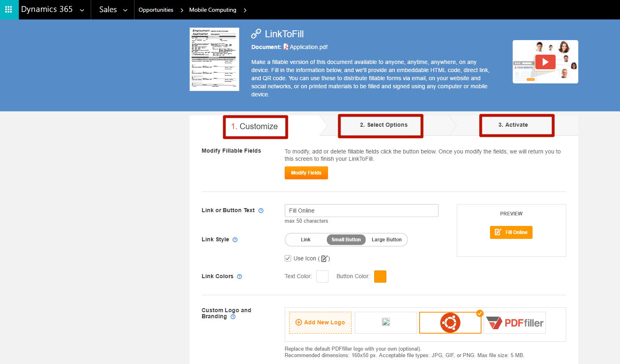Expand chevron after Mobile Computing
The width and height of the screenshot is (620, 364).
click(x=245, y=10)
